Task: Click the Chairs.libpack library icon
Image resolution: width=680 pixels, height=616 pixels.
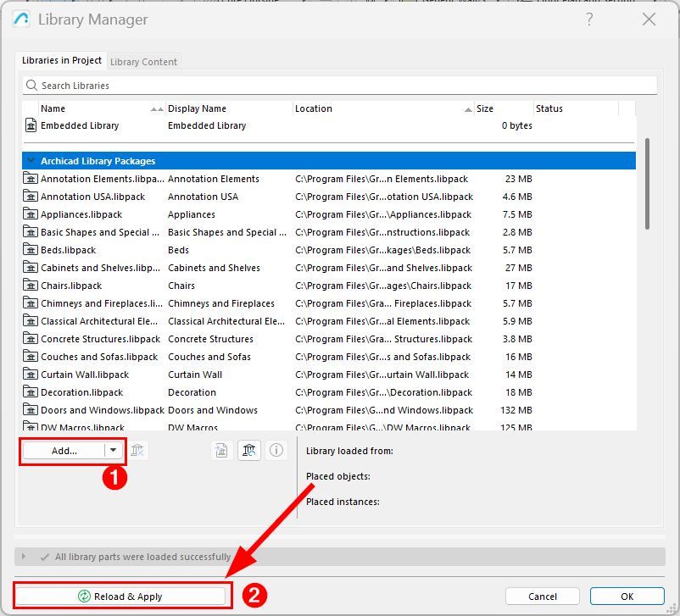Action: pyautogui.click(x=31, y=285)
